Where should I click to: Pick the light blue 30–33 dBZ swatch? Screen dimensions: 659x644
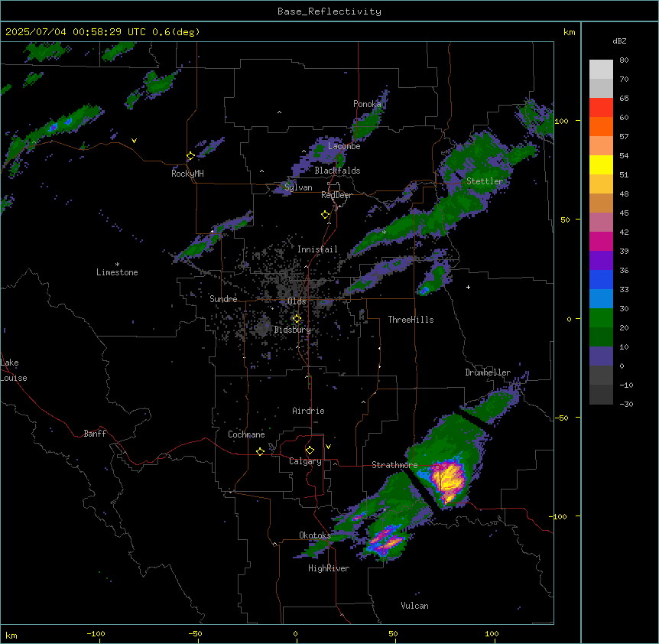click(x=601, y=299)
